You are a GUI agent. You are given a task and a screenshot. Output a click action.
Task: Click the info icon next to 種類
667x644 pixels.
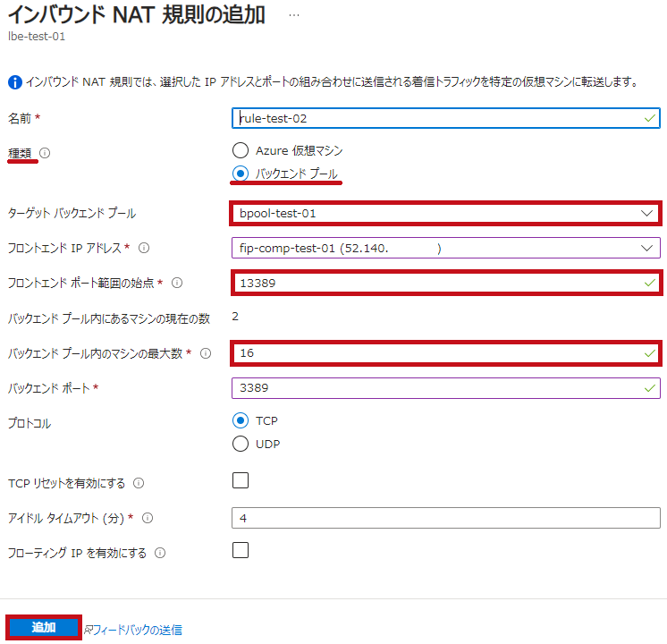(x=45, y=153)
